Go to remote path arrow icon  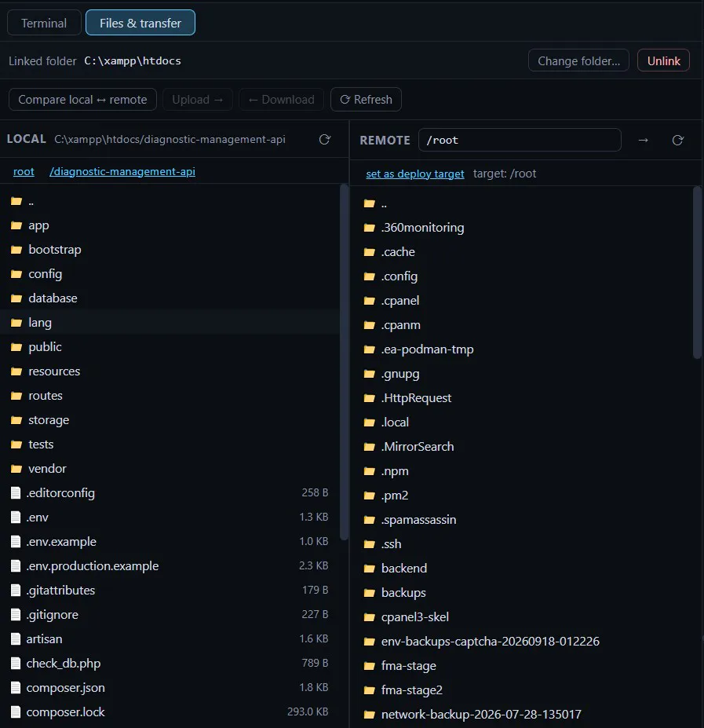(644, 141)
